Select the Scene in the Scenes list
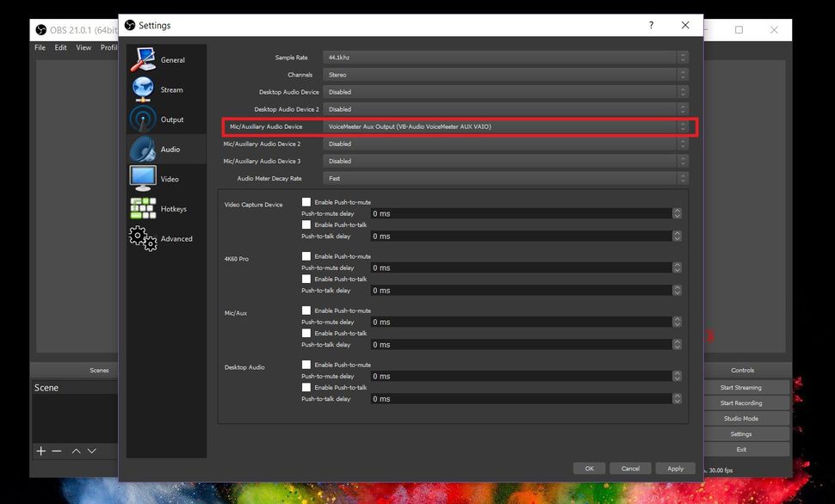 pyautogui.click(x=47, y=387)
